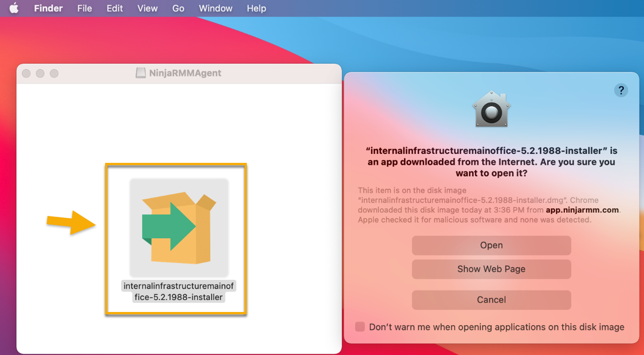644x355 pixels.
Task: Cancel opening the downloaded installer
Action: click(x=491, y=300)
